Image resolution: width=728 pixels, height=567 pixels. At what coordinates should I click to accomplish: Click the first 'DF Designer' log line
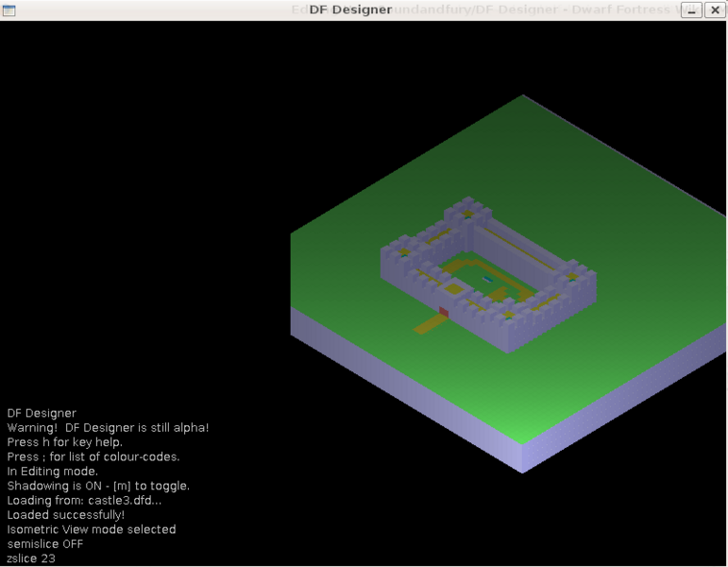click(x=42, y=413)
